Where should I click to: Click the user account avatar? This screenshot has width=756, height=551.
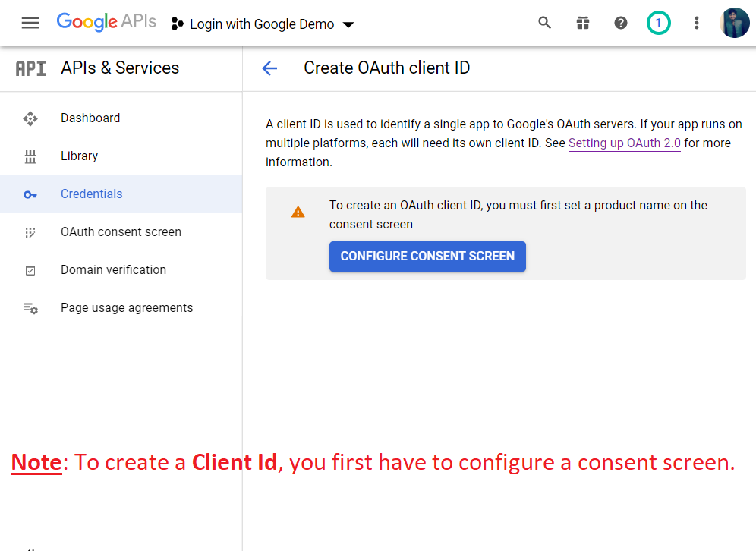click(x=734, y=23)
